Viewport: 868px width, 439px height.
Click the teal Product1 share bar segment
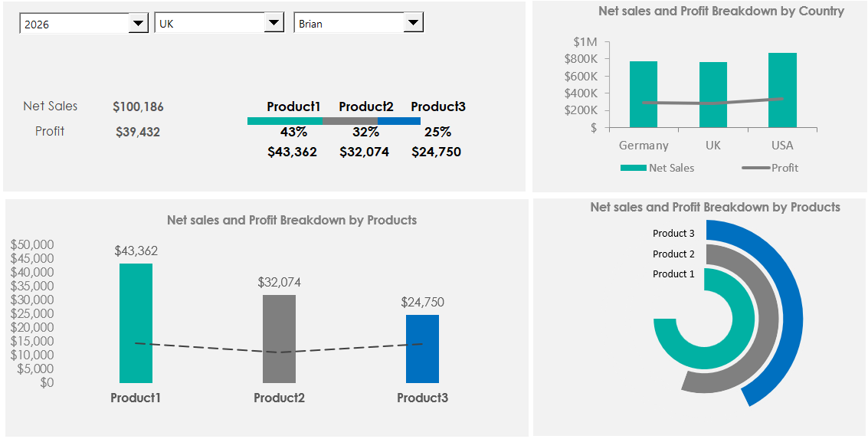coord(284,120)
